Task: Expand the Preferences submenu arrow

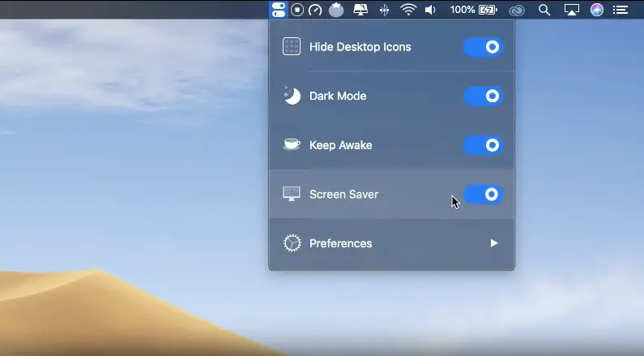Action: click(494, 243)
